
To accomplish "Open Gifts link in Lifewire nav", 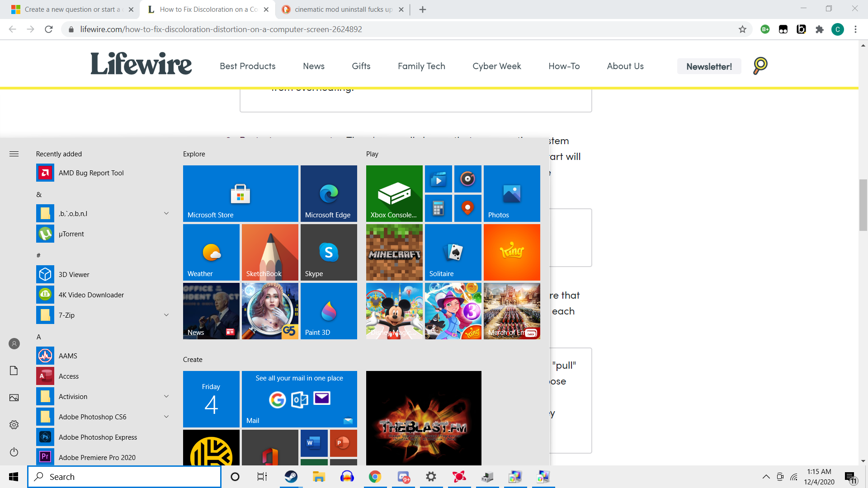I will click(x=361, y=66).
